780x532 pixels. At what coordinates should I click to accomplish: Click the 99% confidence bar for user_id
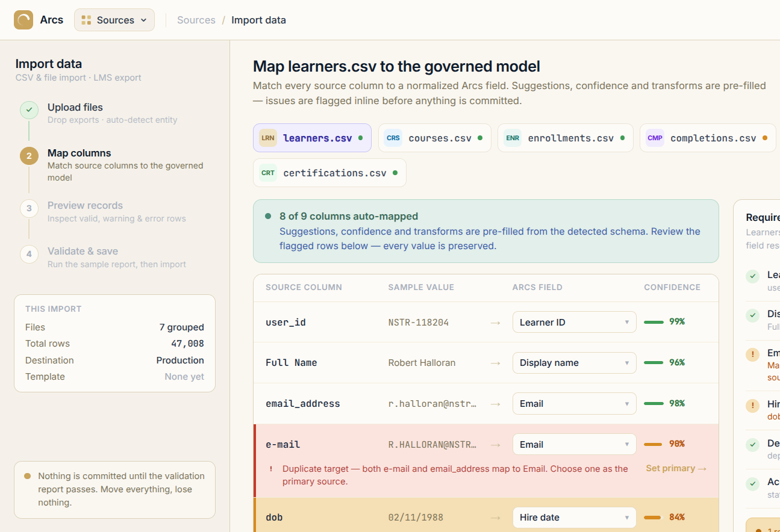[x=654, y=322]
